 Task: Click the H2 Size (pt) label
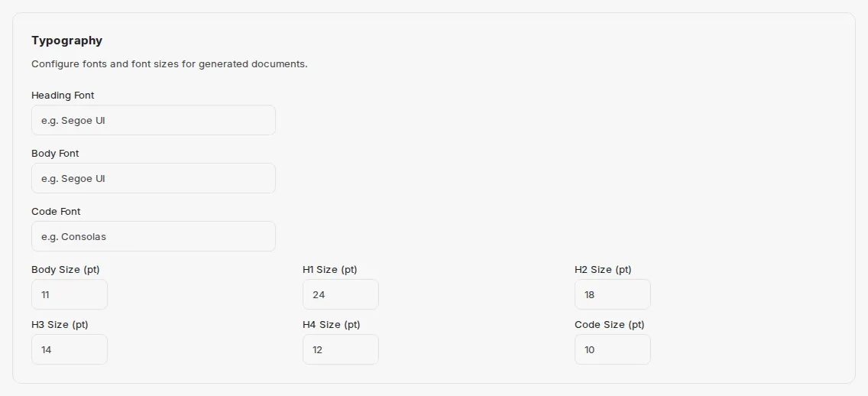tap(603, 270)
